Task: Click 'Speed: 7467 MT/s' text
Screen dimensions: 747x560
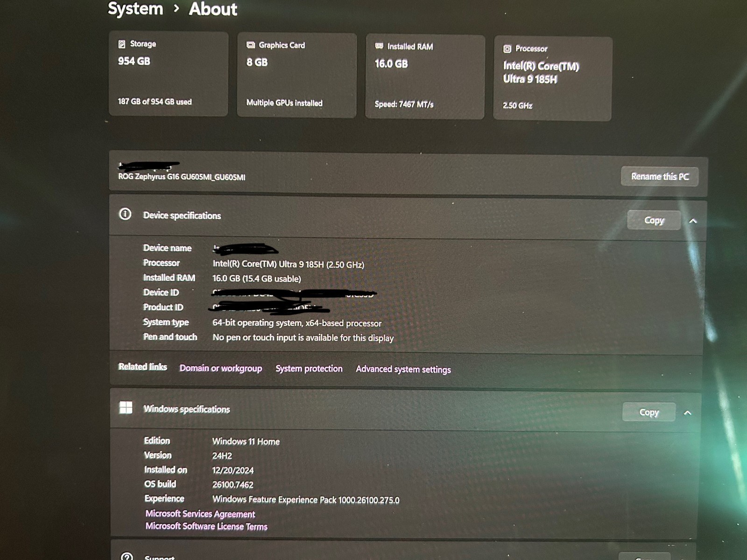Action: click(404, 104)
